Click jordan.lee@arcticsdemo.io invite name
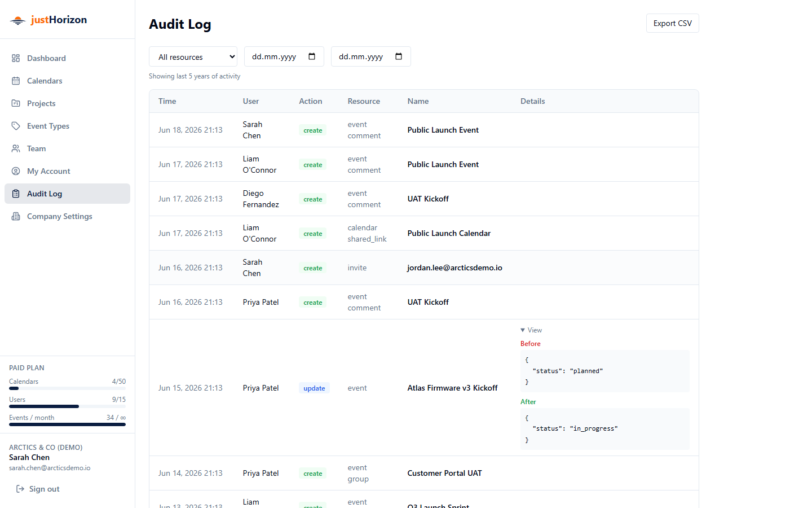This screenshot has width=812, height=508. tap(454, 268)
